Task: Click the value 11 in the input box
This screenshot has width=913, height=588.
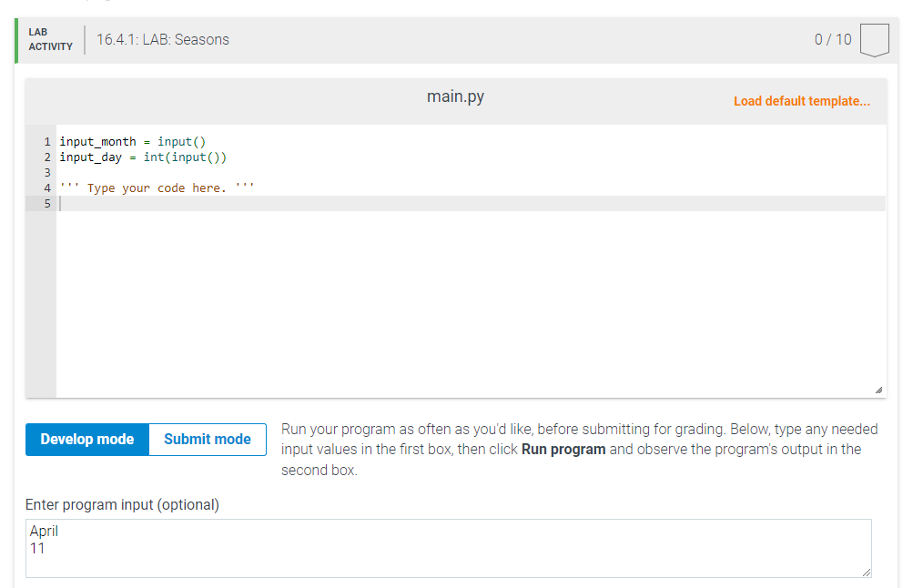Action: (x=37, y=548)
